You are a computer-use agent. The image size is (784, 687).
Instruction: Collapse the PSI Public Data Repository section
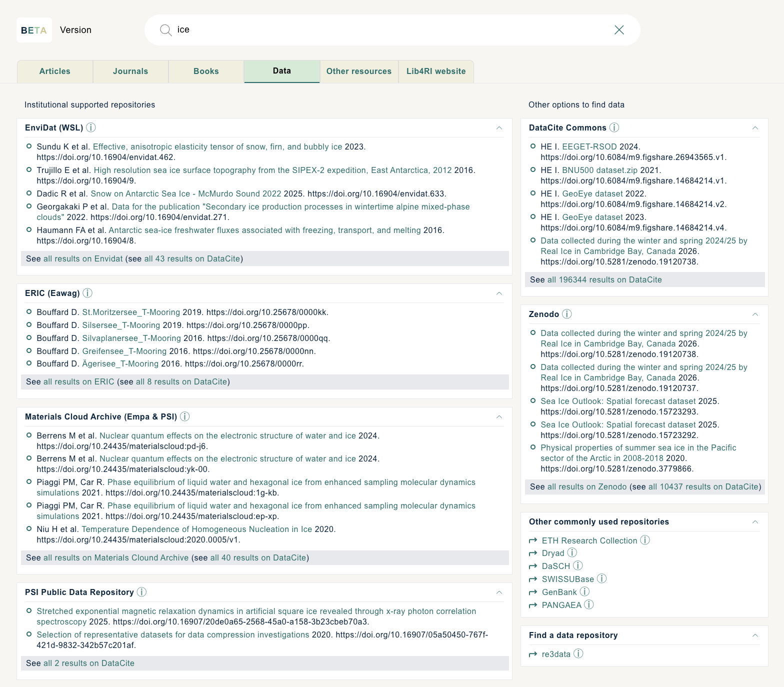coord(499,592)
